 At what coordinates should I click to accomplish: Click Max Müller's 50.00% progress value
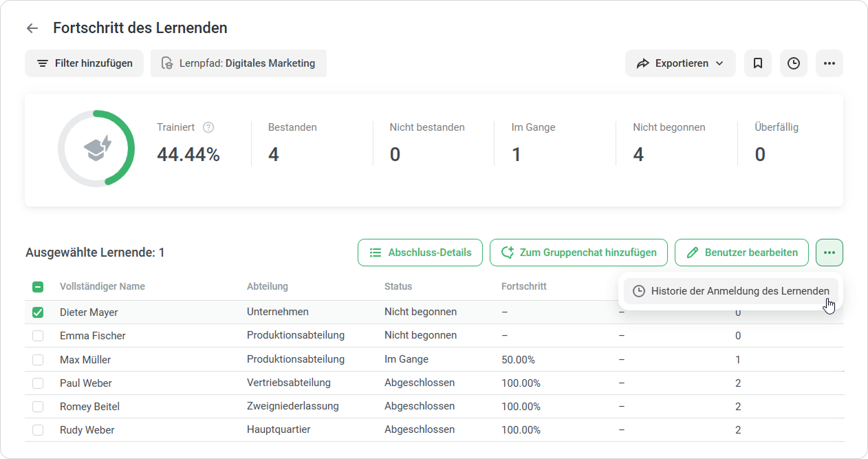(519, 360)
